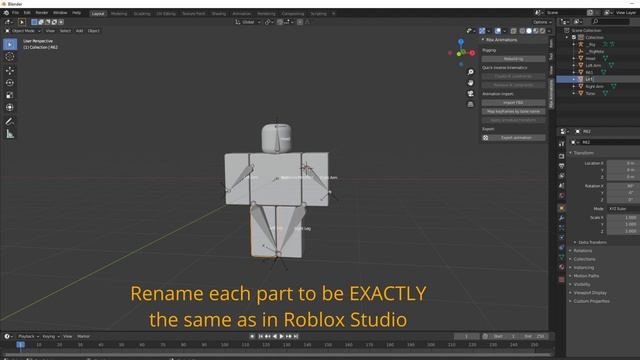Click the Blender logo icon in menu bar
This screenshot has height=360, width=640.
(6, 13)
